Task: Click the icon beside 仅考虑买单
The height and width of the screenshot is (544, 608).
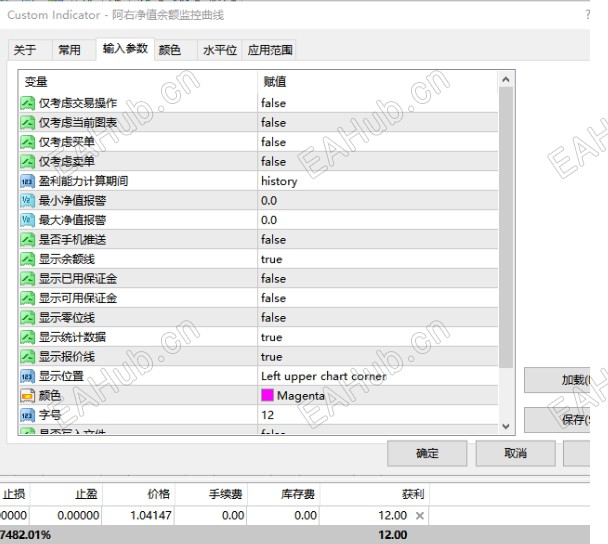Action: point(28,142)
